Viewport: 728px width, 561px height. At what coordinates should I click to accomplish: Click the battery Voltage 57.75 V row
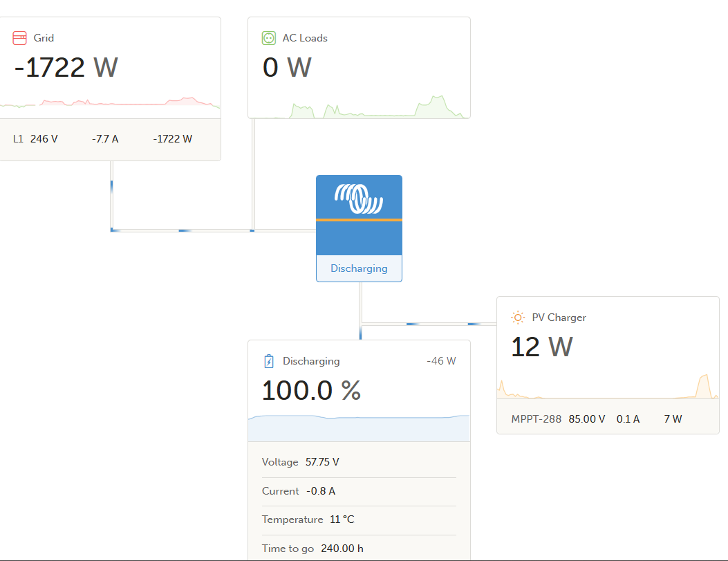359,462
